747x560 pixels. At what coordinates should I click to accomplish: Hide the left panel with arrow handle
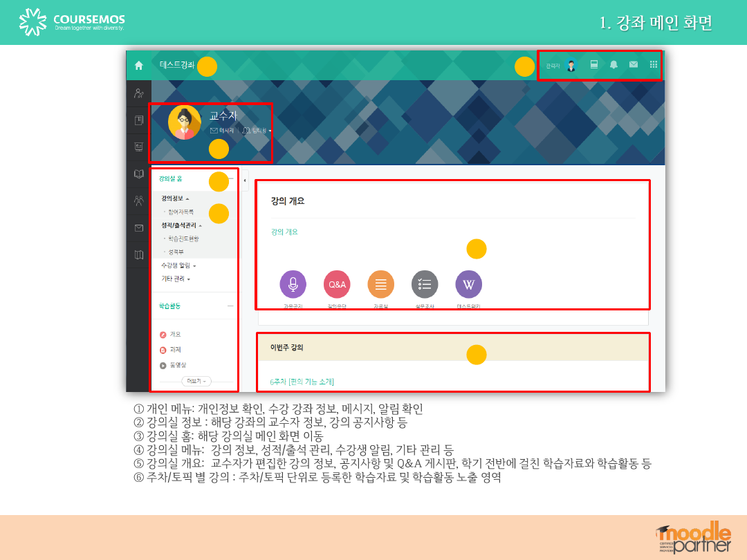246,180
